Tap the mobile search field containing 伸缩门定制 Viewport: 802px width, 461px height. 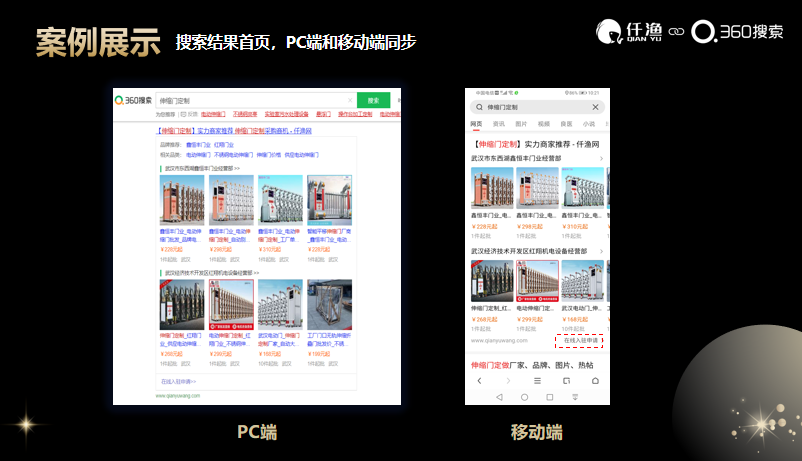(537, 107)
